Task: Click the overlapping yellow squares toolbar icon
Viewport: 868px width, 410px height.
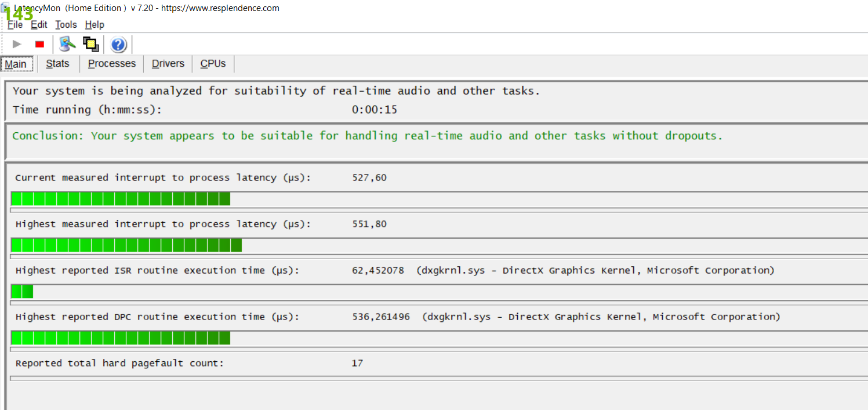Action: pos(90,44)
